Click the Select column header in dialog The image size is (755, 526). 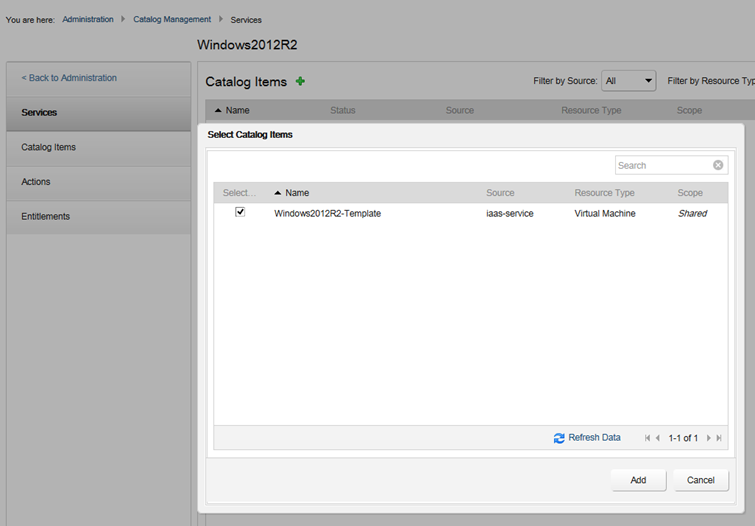pyautogui.click(x=239, y=193)
